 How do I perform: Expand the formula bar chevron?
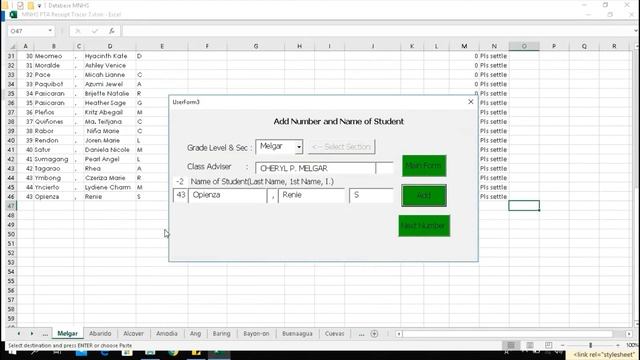[x=636, y=31]
